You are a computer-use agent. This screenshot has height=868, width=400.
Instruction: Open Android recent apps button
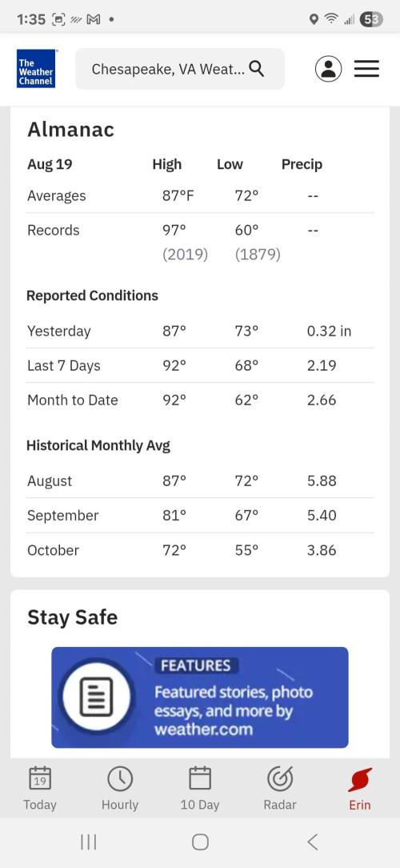coord(88,842)
